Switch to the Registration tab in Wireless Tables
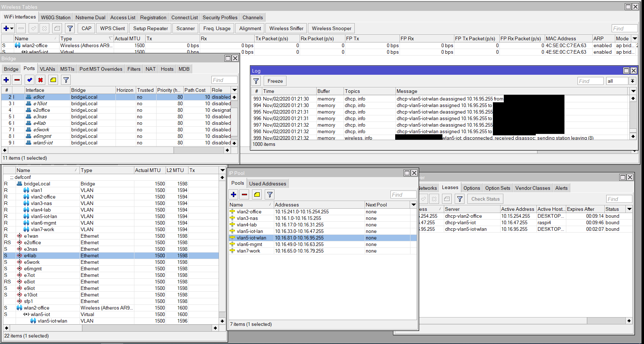 [x=153, y=17]
